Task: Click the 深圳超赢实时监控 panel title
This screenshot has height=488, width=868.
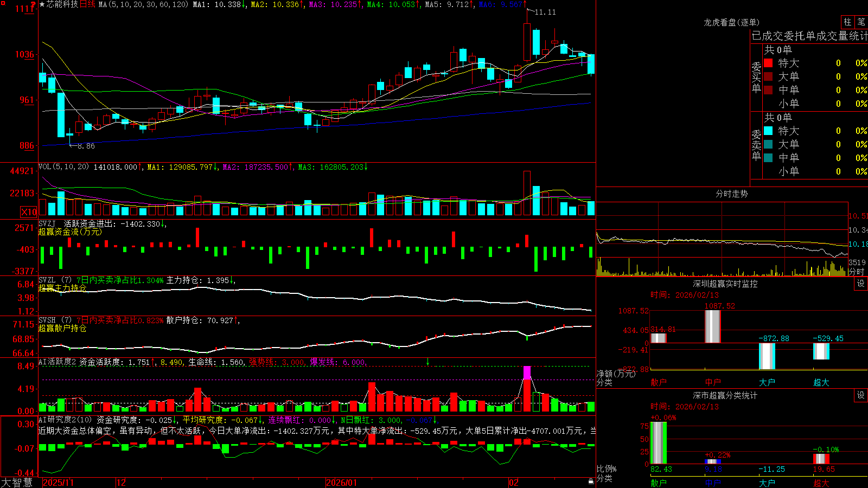Action: pyautogui.click(x=725, y=284)
